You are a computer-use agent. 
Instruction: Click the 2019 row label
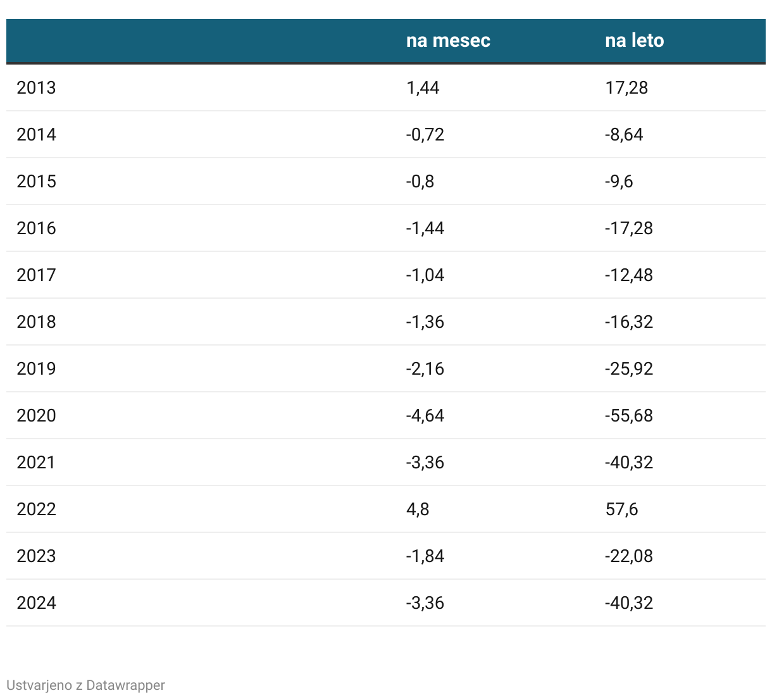coord(36,369)
